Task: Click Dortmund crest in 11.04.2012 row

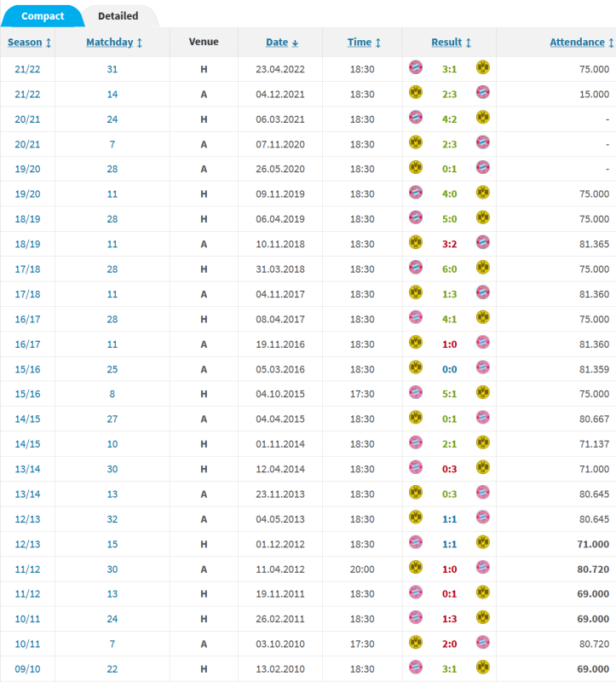Action: pos(416,567)
